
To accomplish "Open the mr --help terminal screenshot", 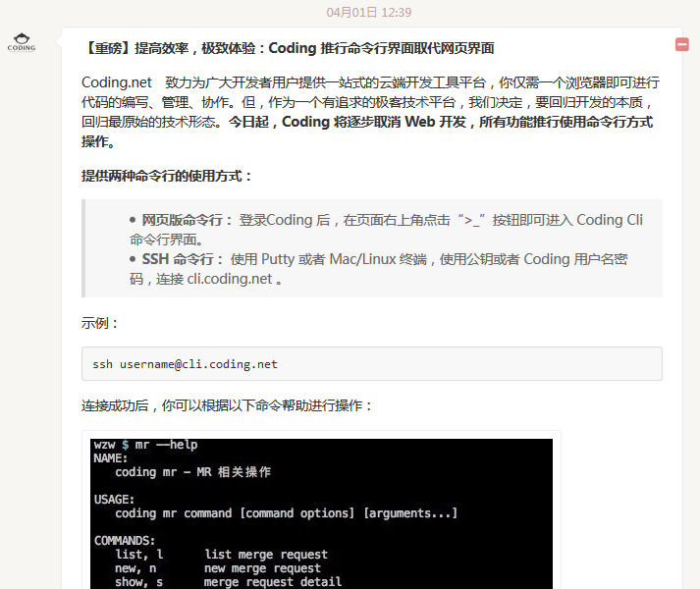I will point(321,513).
